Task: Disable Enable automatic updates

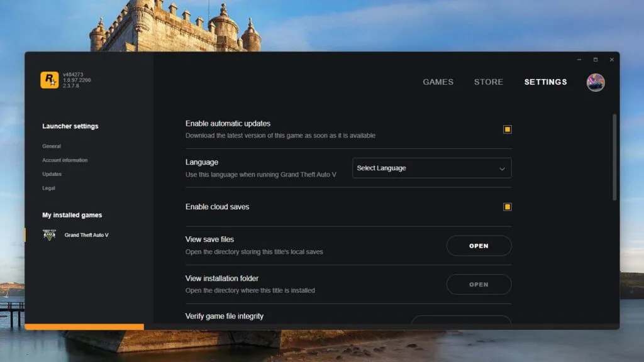Action: click(508, 129)
